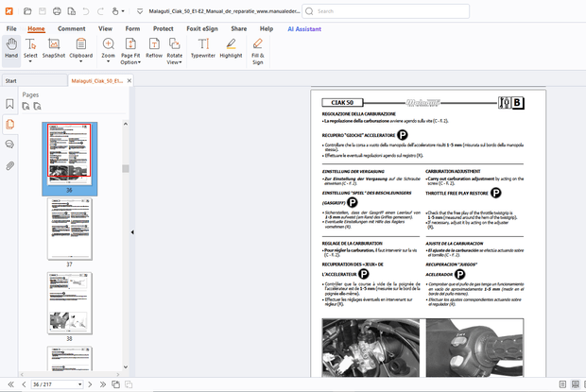Activate the SnapShot tool
This screenshot has height=392, width=586.
coord(54,48)
